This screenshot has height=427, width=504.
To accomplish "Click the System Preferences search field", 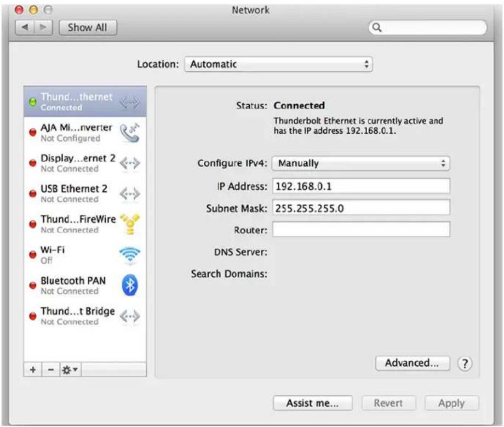I will point(428,27).
